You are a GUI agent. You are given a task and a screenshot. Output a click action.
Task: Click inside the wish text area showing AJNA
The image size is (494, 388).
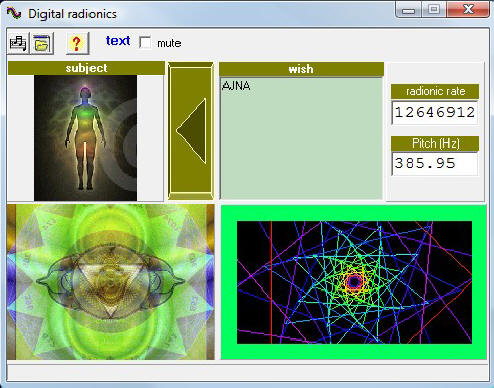(x=301, y=138)
